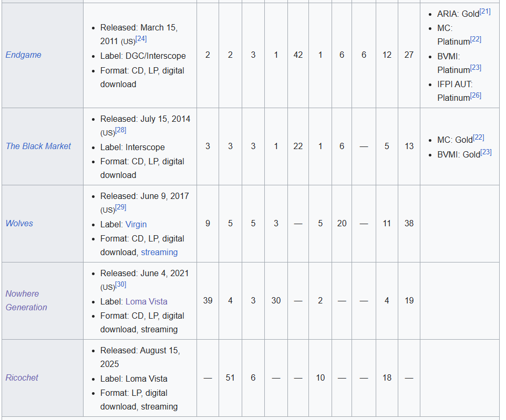Open citation 23 beside BVMI: Gold
Image resolution: width=506 pixels, height=420 pixels.
486,152
